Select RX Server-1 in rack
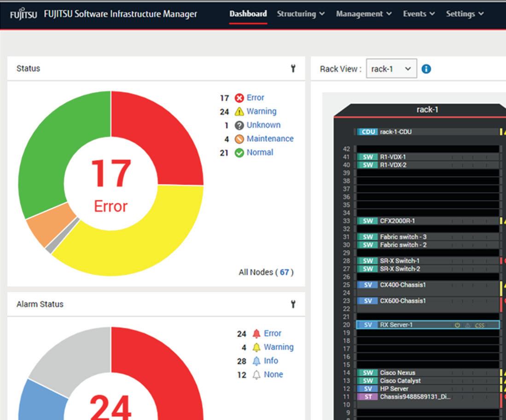The height and width of the screenshot is (420, 506). tap(428, 325)
